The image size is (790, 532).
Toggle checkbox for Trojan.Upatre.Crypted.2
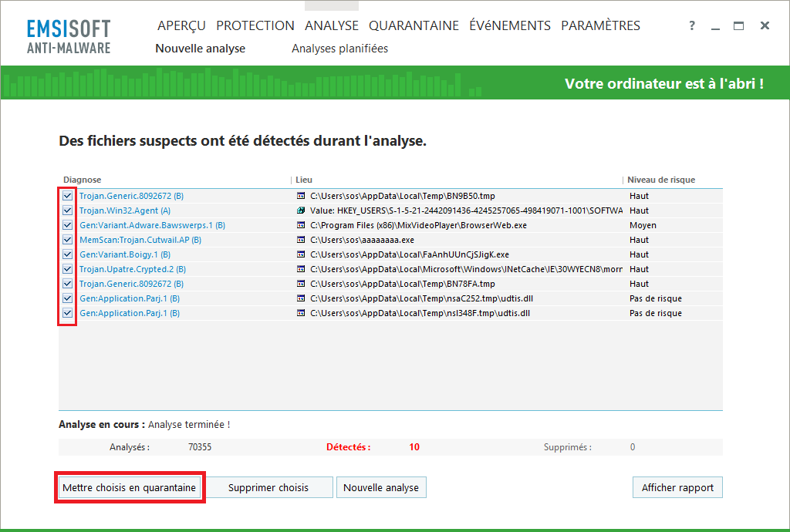pyautogui.click(x=68, y=269)
